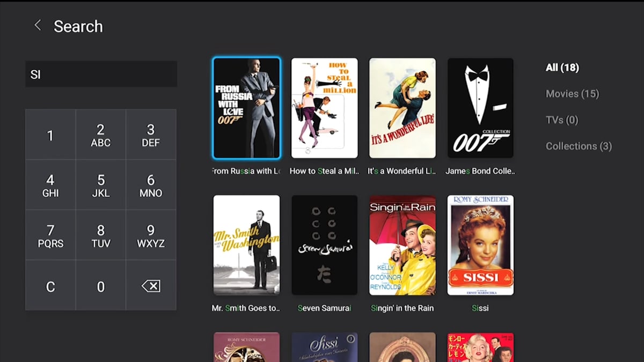This screenshot has height=362, width=644.
Task: Open the Sissi movie poster
Action: click(480, 245)
